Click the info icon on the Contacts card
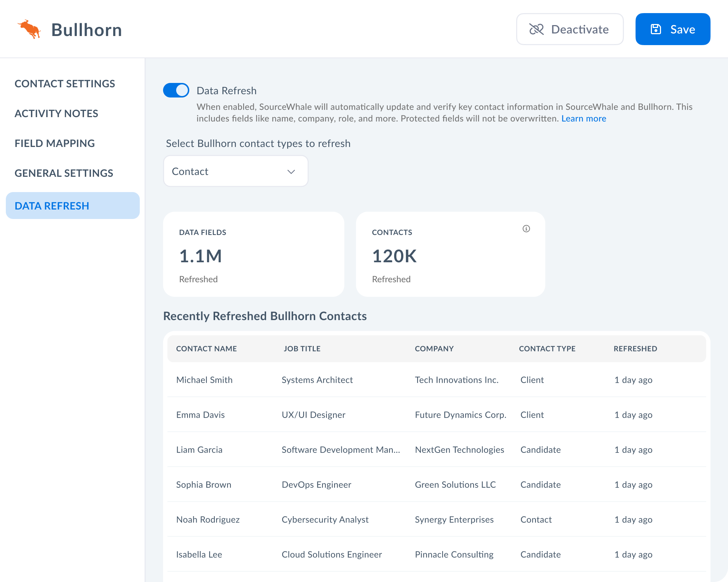Image resolution: width=728 pixels, height=582 pixels. (x=526, y=228)
